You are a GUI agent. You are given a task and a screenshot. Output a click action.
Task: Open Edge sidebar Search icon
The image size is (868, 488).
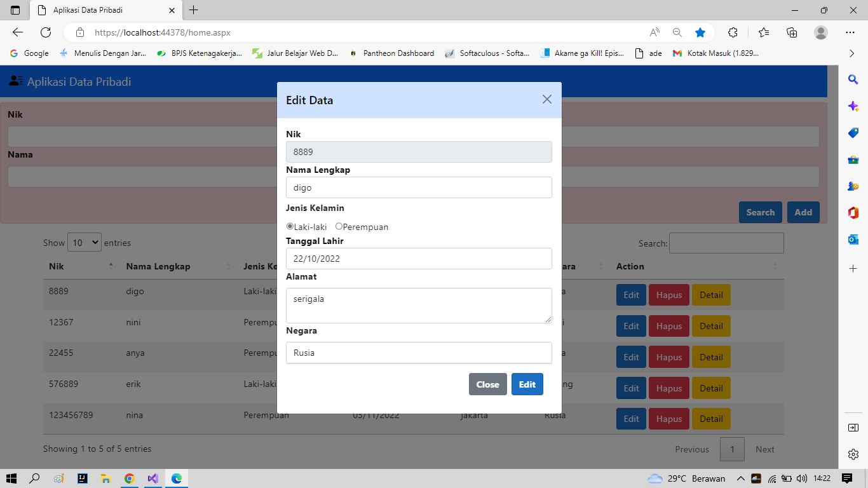click(853, 79)
